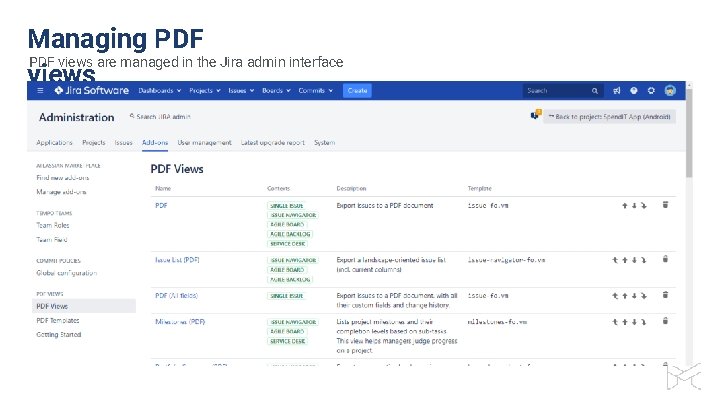Screen dimensions: 720x405
Task: Switch to the Applications admin tab
Action: [54, 142]
